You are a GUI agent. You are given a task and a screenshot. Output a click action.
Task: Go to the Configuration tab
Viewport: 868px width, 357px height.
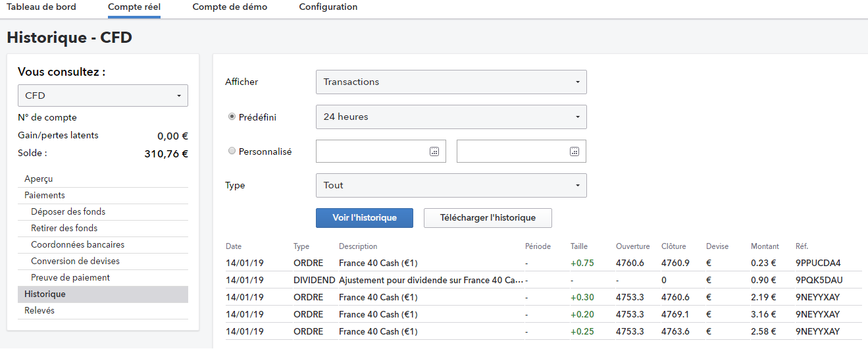(328, 7)
